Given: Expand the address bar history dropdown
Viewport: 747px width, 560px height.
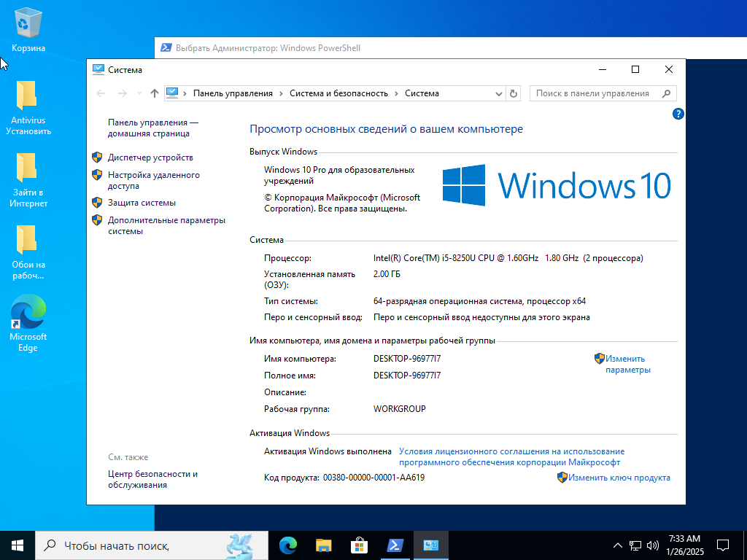Looking at the screenshot, I should 499,94.
